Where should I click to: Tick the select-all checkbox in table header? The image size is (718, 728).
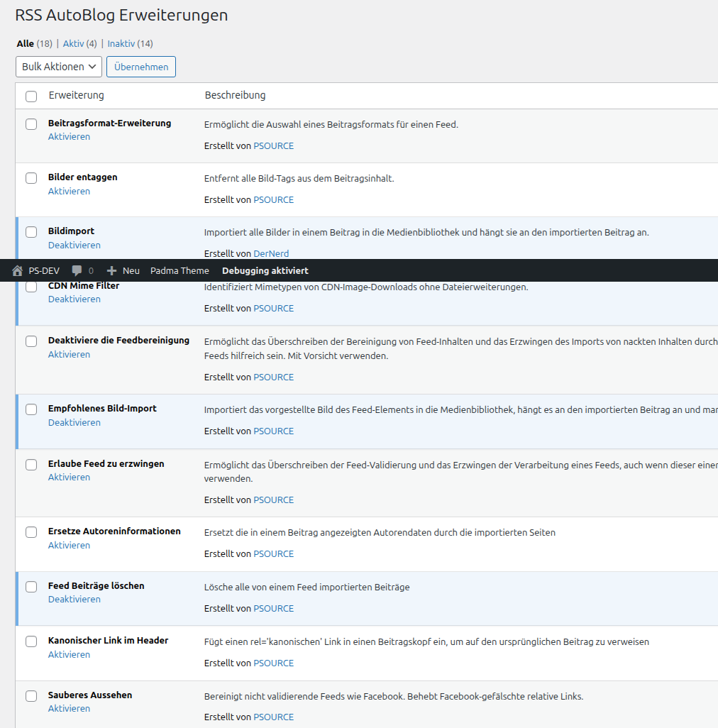(x=31, y=95)
